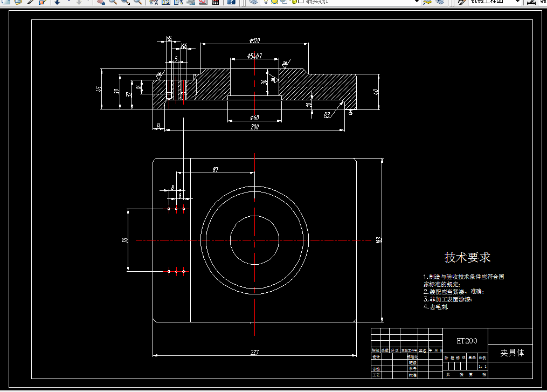Click the 设计 cell in title block

click(x=376, y=357)
